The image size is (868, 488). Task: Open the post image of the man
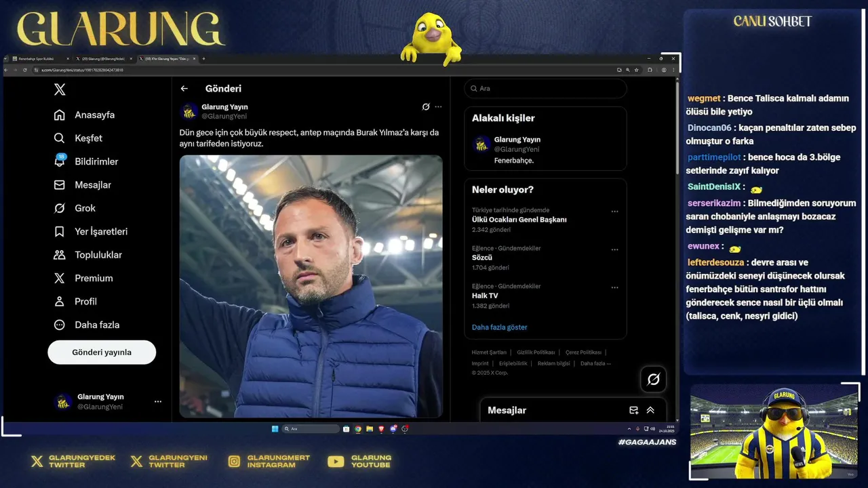click(x=311, y=287)
